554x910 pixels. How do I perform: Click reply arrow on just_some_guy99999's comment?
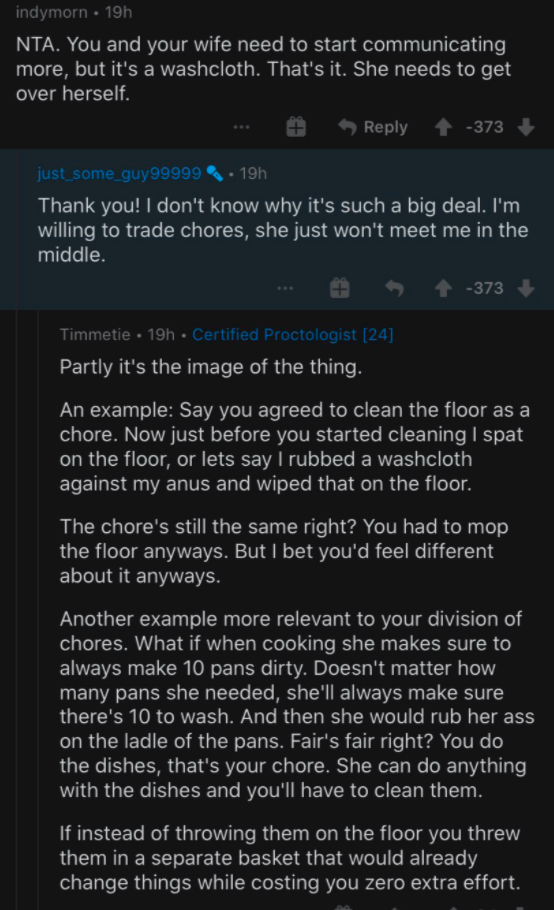pyautogui.click(x=394, y=288)
